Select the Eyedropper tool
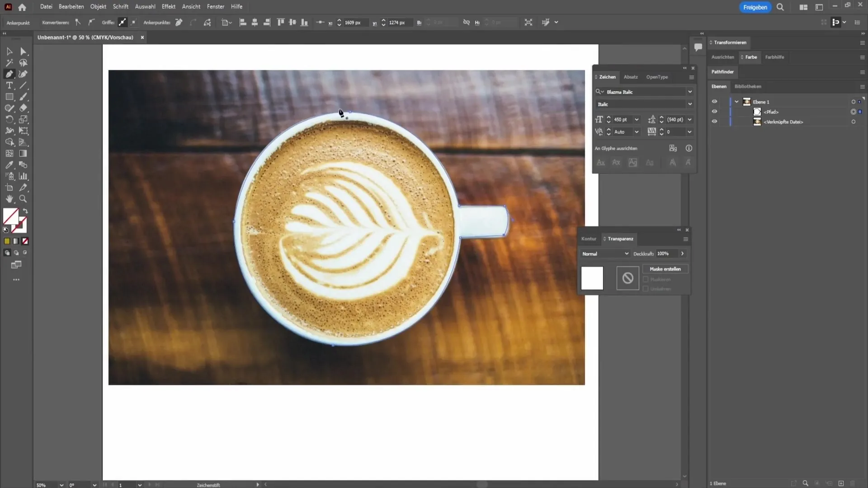Viewport: 868px width, 488px height. tap(9, 165)
